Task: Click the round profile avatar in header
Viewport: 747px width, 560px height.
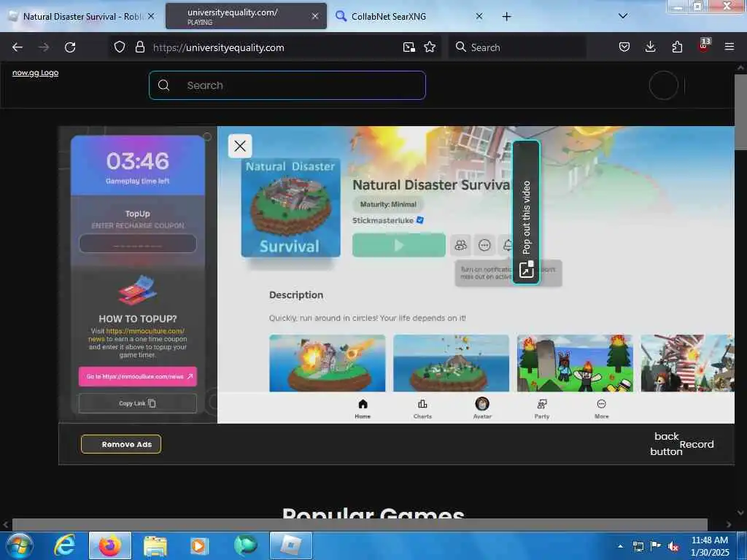Action: (x=663, y=85)
